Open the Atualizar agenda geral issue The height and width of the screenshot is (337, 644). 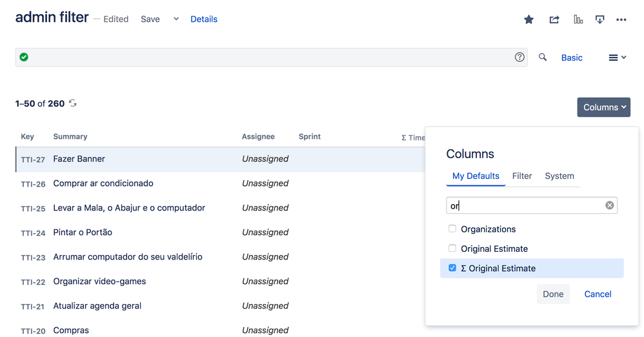[97, 306]
